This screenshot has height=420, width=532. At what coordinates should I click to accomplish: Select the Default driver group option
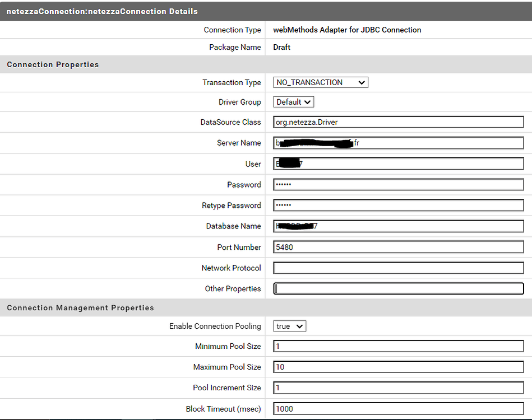tap(293, 102)
